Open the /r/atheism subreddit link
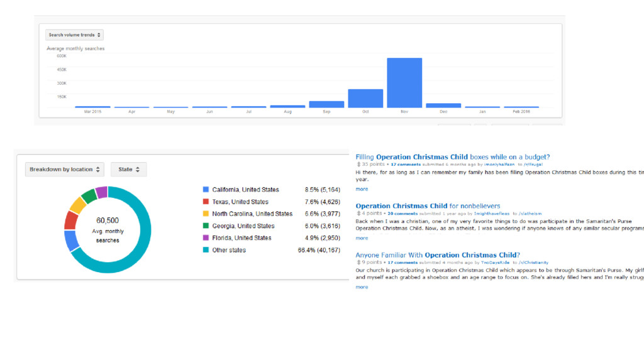The height and width of the screenshot is (362, 644). (530, 214)
